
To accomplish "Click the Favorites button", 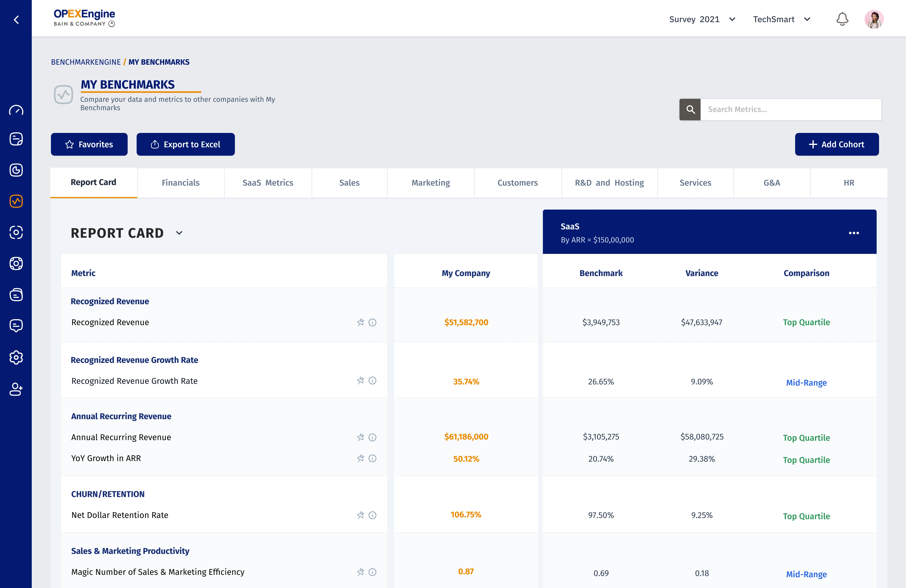I will click(x=89, y=144).
